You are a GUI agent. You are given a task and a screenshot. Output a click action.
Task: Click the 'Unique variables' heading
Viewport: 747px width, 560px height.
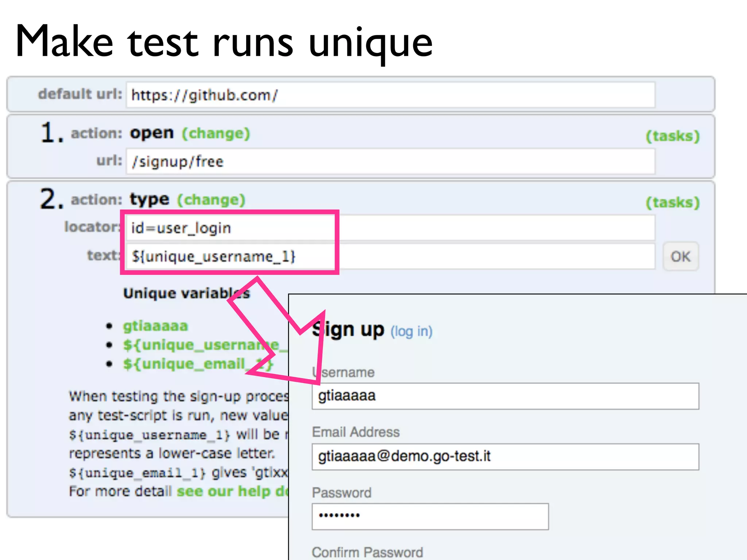(187, 293)
